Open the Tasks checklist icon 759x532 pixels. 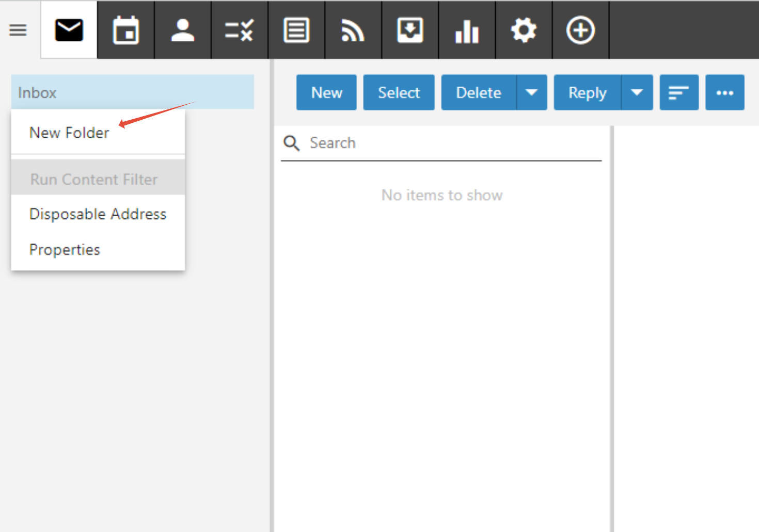(x=240, y=30)
